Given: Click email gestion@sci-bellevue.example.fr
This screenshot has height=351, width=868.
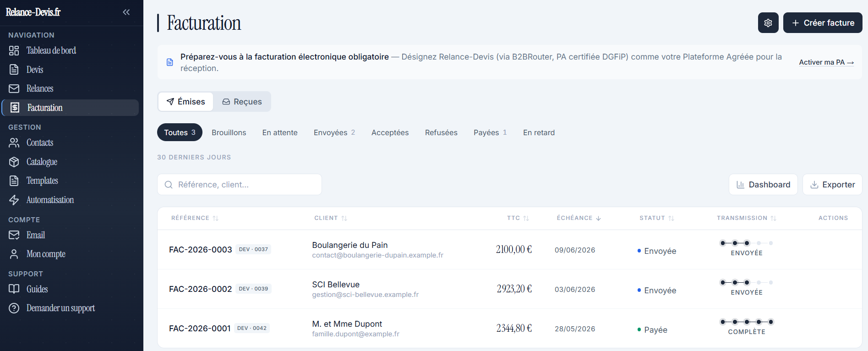Looking at the screenshot, I should tap(366, 295).
